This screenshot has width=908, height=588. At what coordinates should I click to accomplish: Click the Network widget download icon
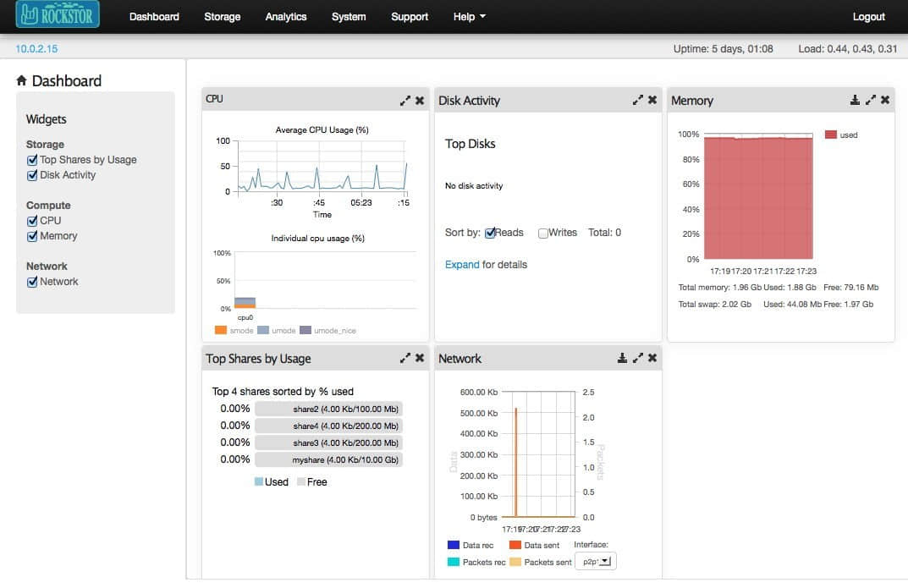tap(622, 358)
